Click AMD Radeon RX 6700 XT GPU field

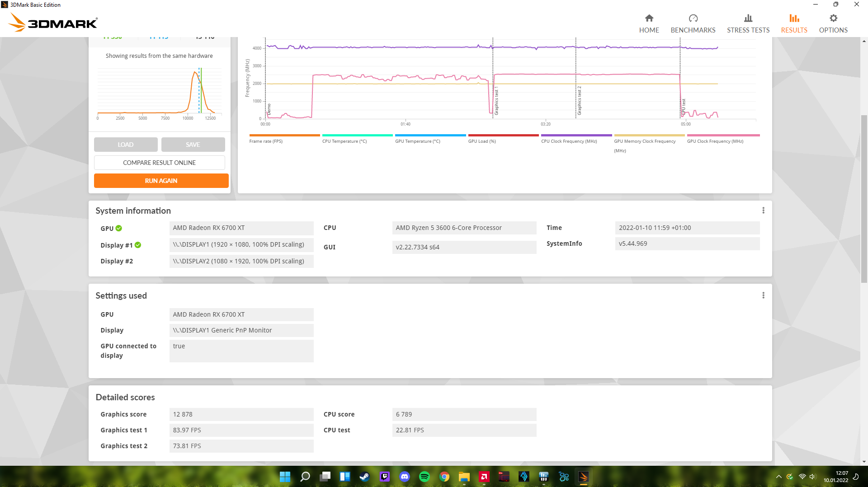[241, 228]
